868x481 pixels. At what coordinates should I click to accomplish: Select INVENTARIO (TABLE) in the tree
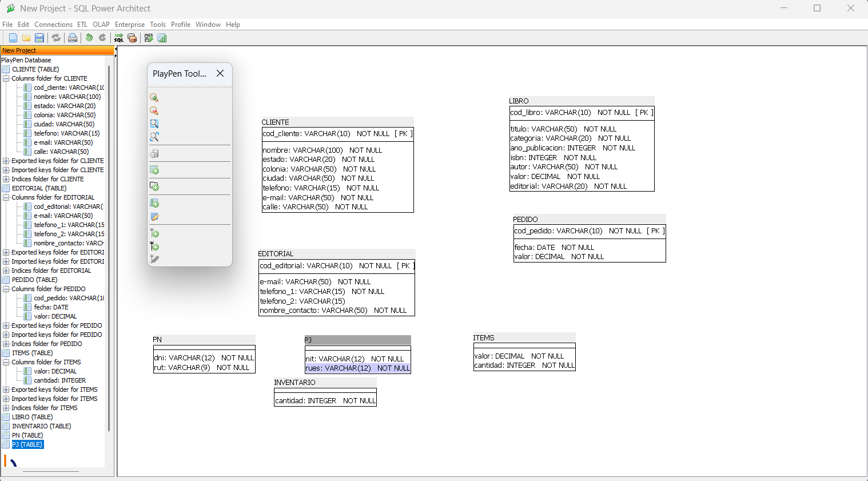point(41,426)
